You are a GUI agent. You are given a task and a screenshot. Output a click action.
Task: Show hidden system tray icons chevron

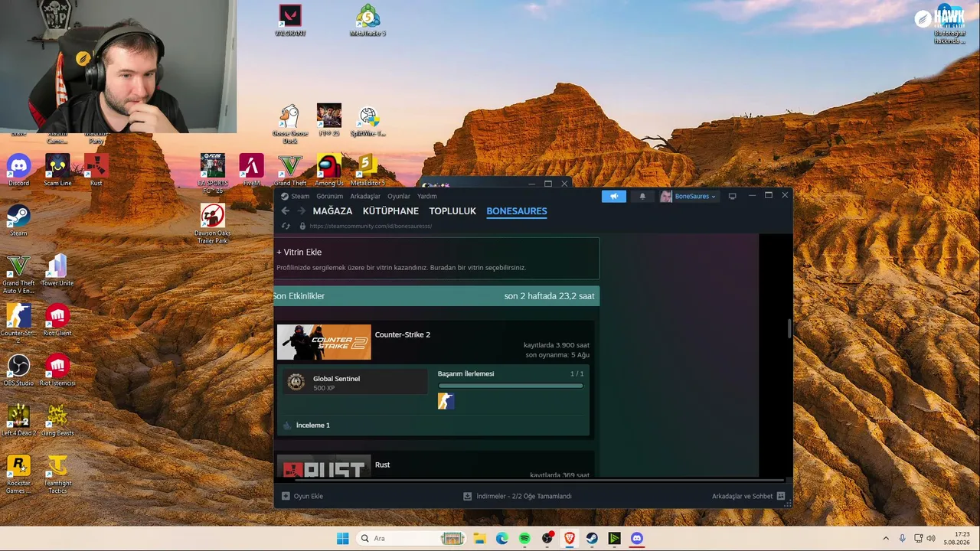pyautogui.click(x=886, y=539)
